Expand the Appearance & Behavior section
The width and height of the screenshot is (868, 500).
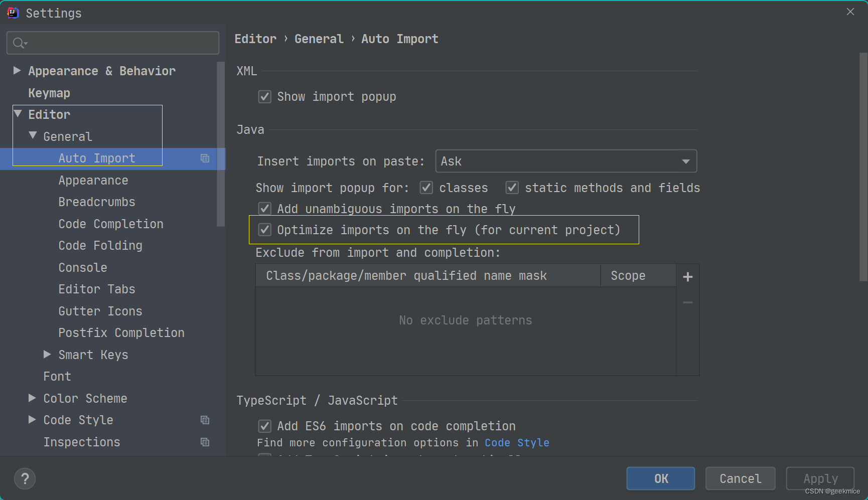[17, 71]
